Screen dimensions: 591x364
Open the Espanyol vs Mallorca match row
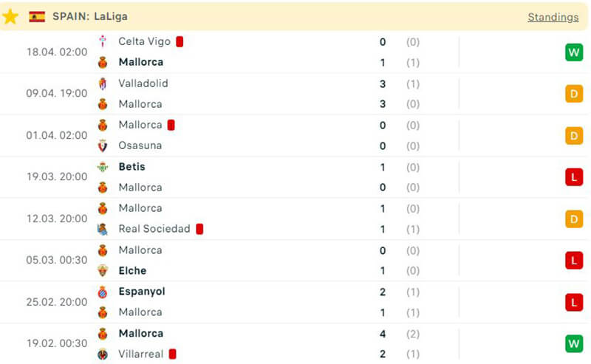(295, 302)
